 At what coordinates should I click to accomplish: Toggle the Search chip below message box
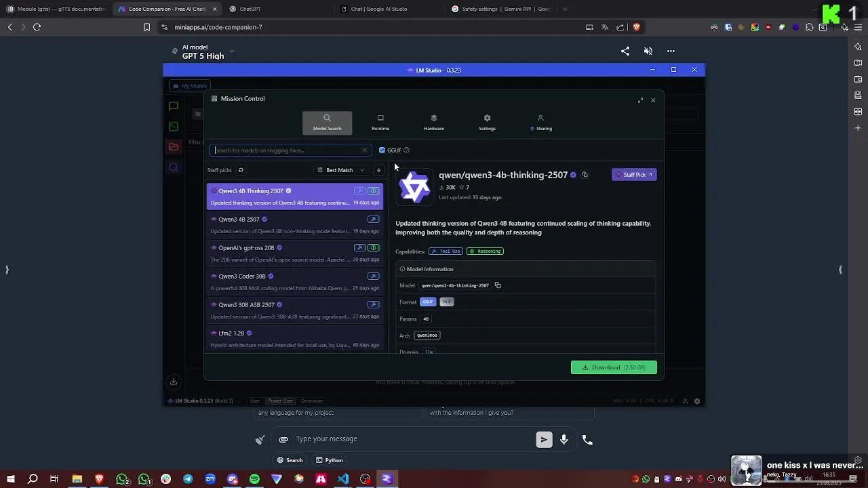(290, 460)
